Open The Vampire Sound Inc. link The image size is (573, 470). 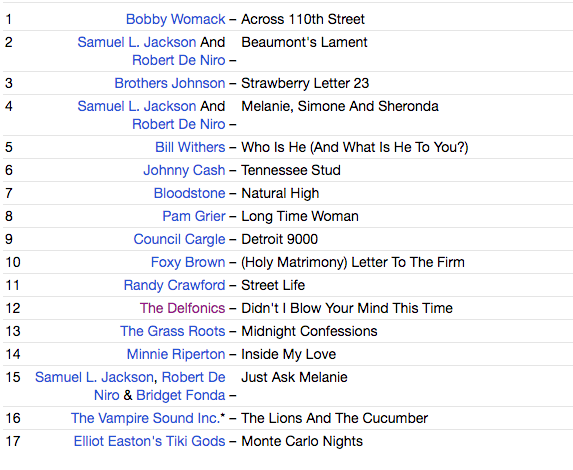point(146,418)
